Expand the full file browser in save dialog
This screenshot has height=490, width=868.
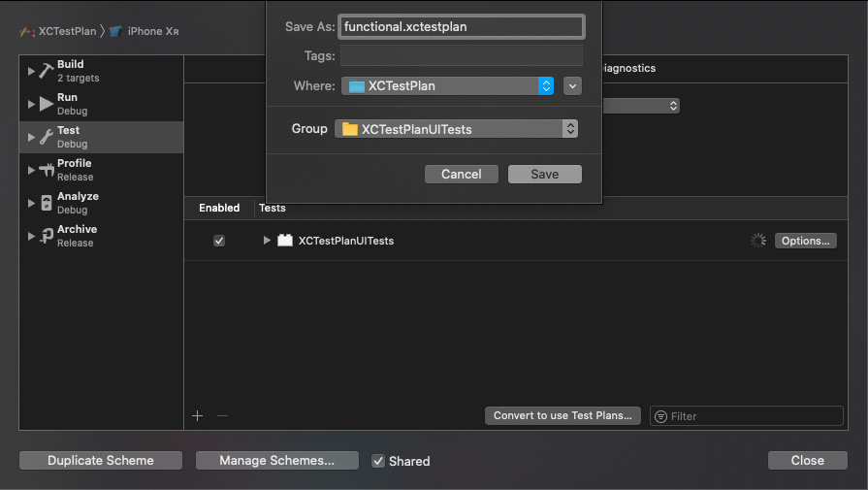(x=572, y=86)
